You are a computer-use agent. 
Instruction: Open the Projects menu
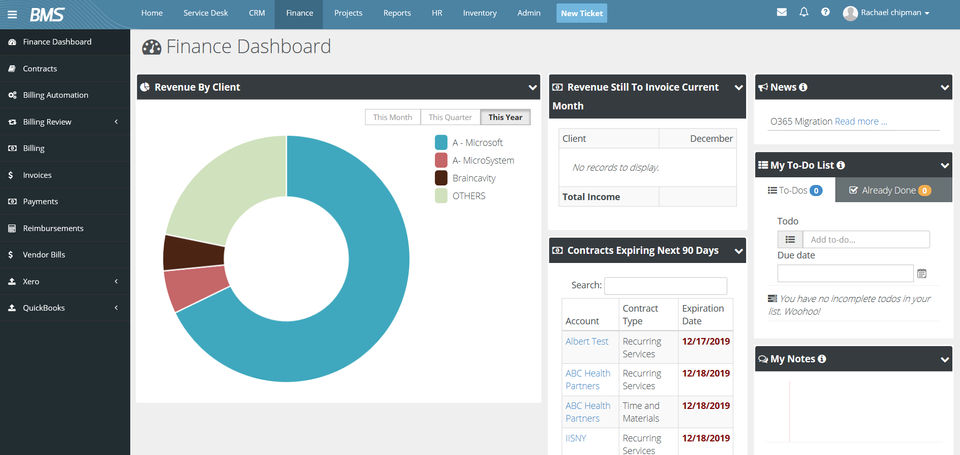coord(348,13)
